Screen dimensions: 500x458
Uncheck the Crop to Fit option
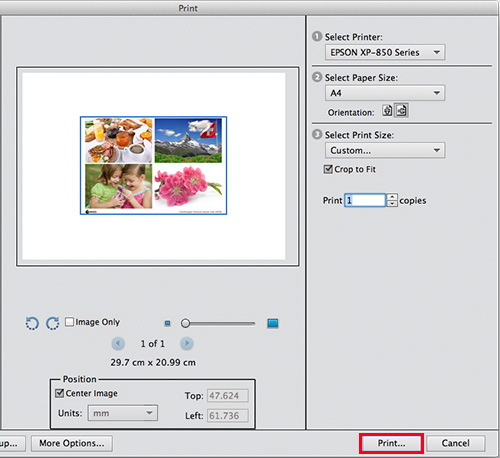click(328, 169)
